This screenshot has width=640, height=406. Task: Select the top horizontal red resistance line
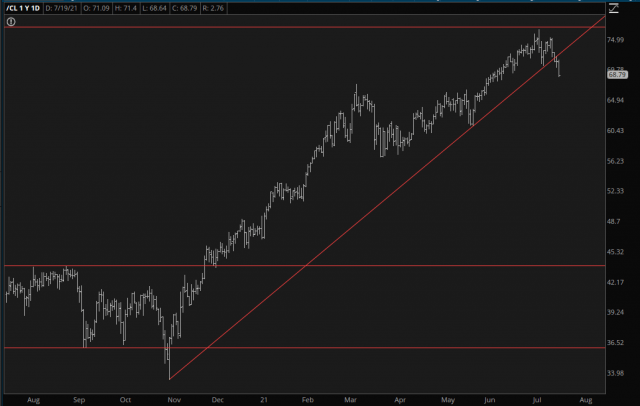[x=300, y=27]
